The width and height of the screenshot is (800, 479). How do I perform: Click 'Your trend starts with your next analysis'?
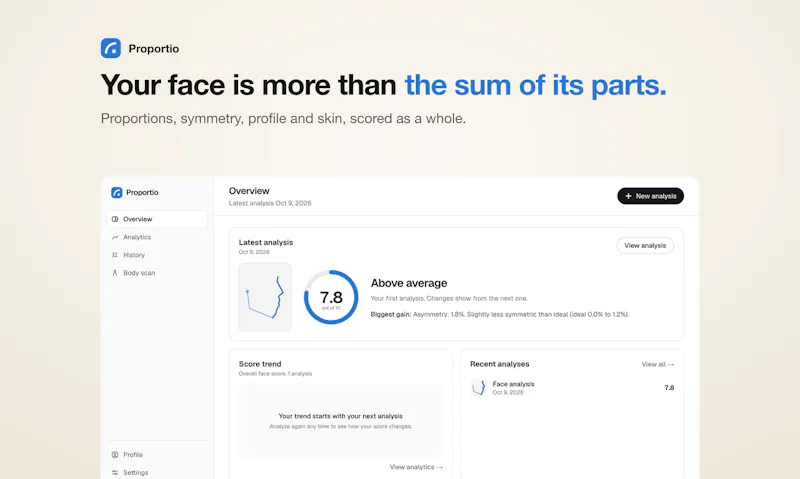(340, 416)
